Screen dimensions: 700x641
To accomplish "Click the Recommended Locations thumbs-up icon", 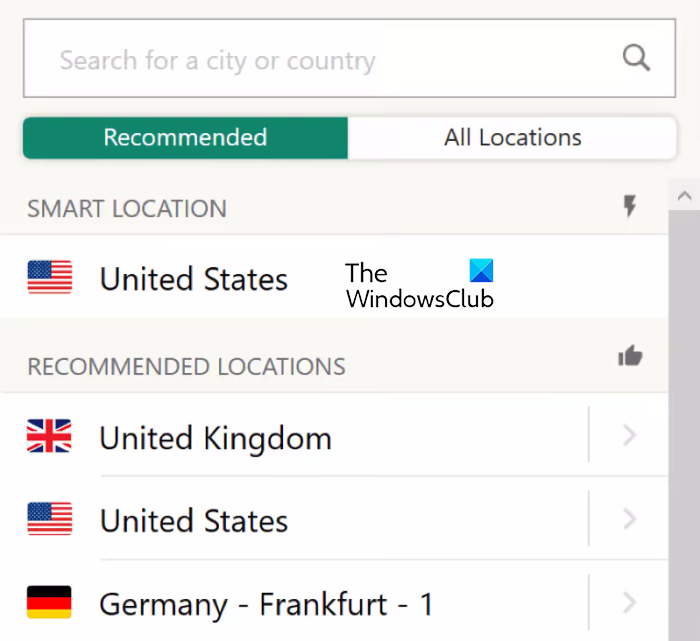I will [630, 356].
